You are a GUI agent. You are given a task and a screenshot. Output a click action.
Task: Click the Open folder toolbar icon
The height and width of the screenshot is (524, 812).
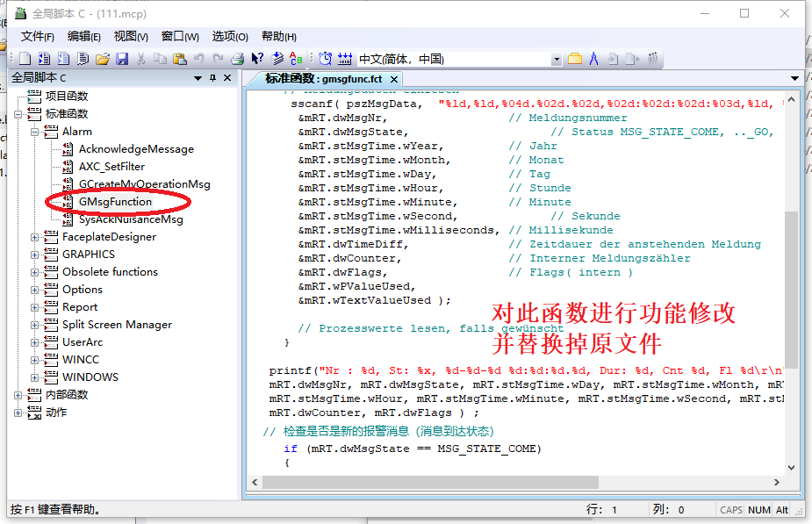coord(103,59)
